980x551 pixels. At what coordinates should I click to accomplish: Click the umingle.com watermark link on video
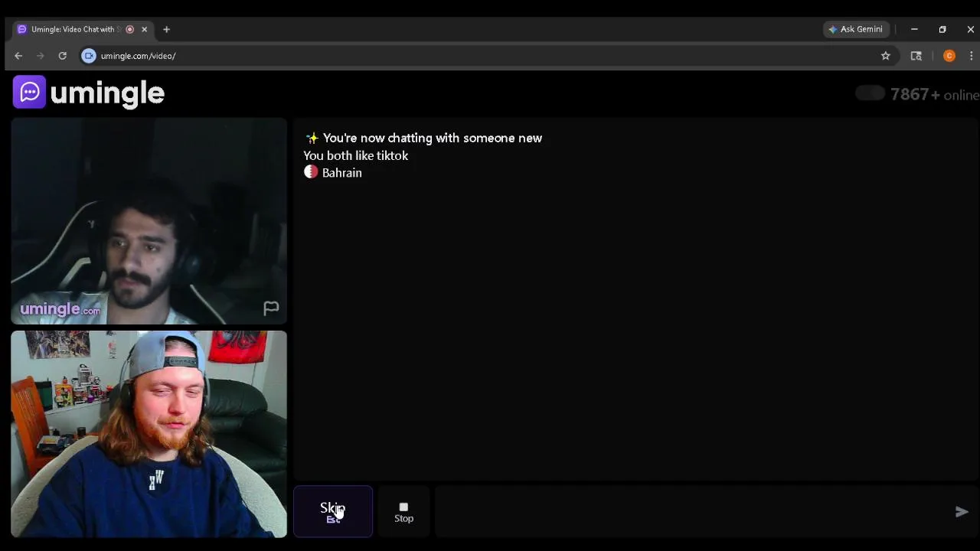click(x=60, y=309)
